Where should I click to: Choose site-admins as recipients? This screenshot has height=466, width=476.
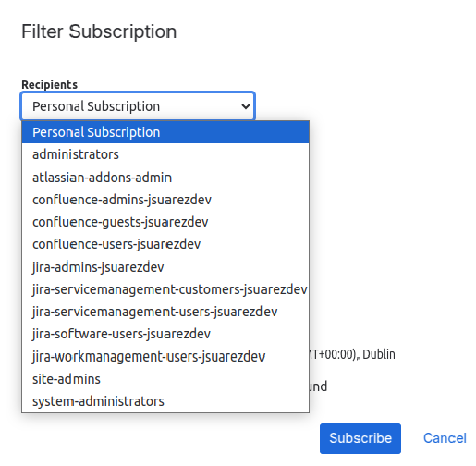point(165,379)
